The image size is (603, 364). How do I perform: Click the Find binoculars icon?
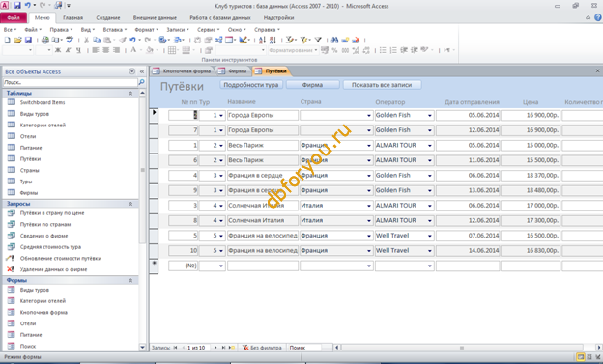[334, 40]
